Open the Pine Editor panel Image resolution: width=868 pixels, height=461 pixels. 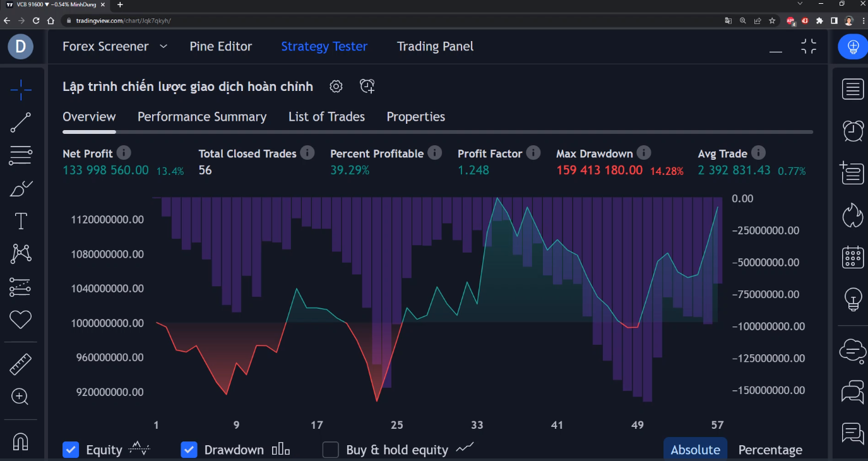(220, 46)
